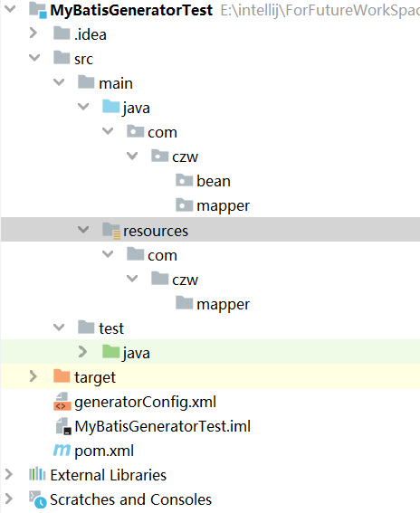Select the MyBatisGeneratorTest project root
The width and height of the screenshot is (420, 513).
(131, 11)
